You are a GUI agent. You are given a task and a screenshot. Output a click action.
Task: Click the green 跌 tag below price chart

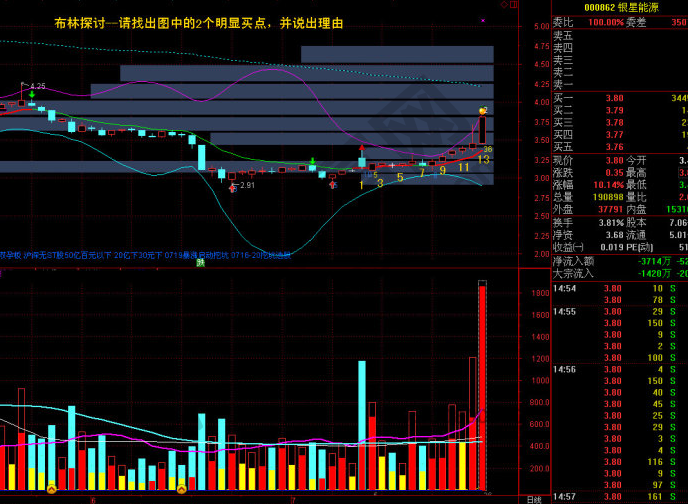coord(200,263)
